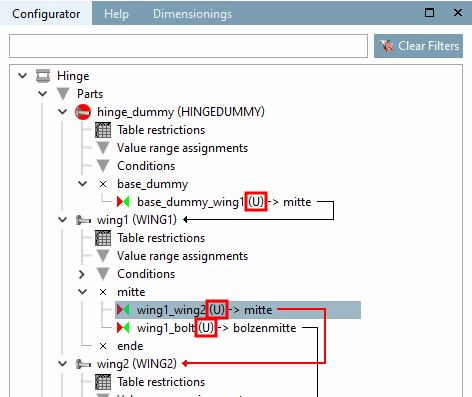This screenshot has height=397, width=472.
Task: Switch to the Help tab
Action: coord(116,14)
